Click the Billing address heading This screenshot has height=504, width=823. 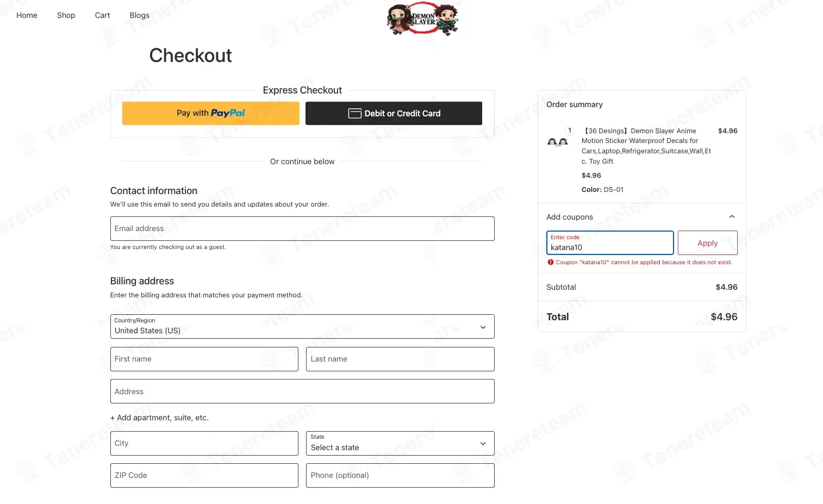pos(142,281)
